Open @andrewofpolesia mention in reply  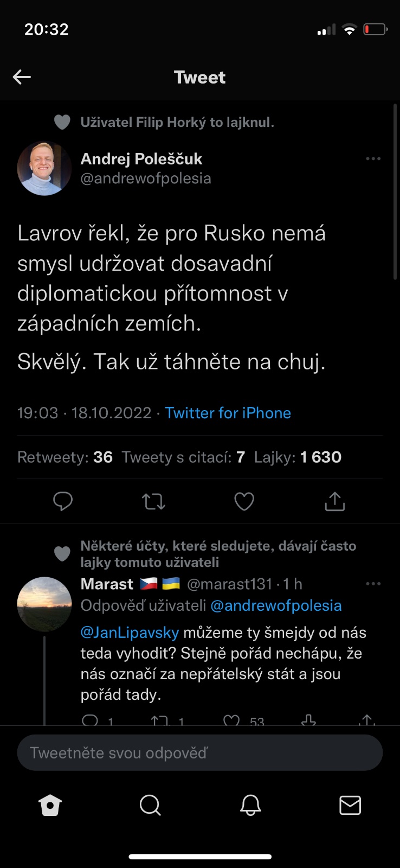[276, 605]
